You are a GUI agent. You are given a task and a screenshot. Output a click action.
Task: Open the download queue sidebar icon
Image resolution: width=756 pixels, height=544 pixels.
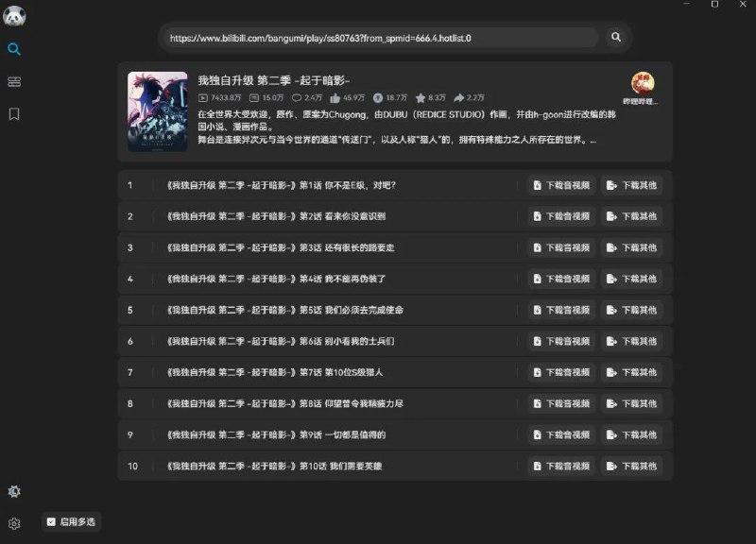[x=14, y=81]
